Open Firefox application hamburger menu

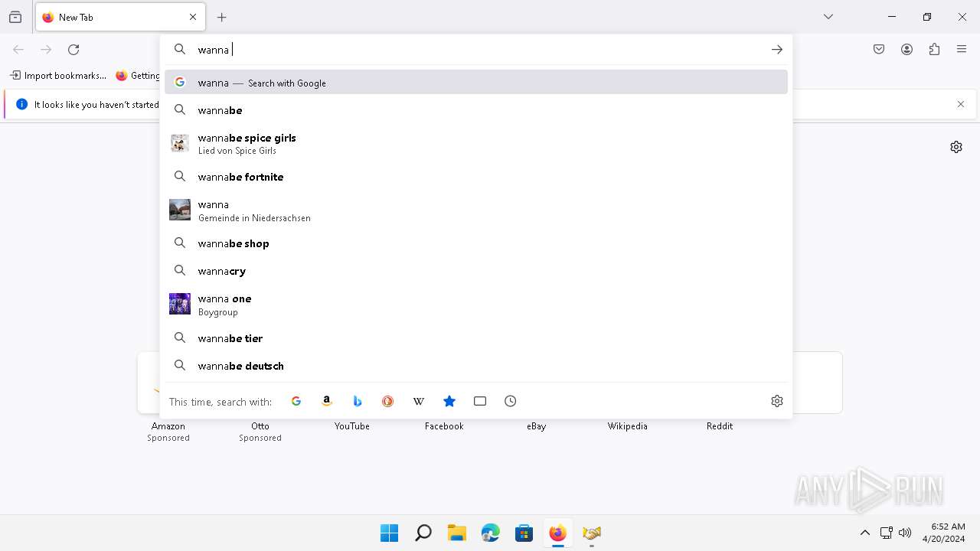(962, 50)
